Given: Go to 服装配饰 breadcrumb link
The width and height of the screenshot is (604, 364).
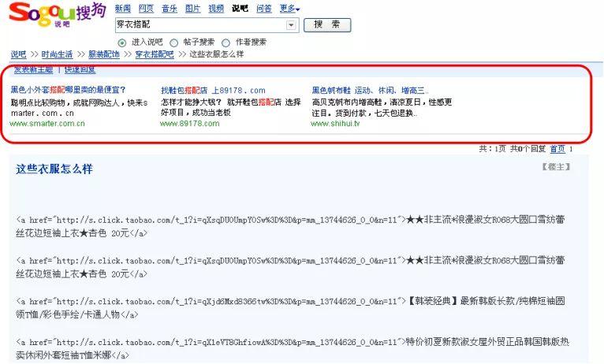Looking at the screenshot, I should click(x=104, y=54).
